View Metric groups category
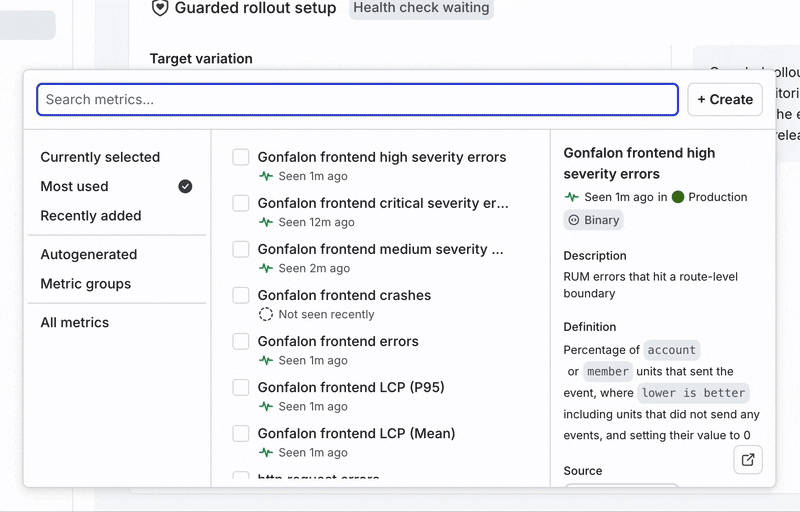Screen dimensions: 800x512 click(x=86, y=283)
